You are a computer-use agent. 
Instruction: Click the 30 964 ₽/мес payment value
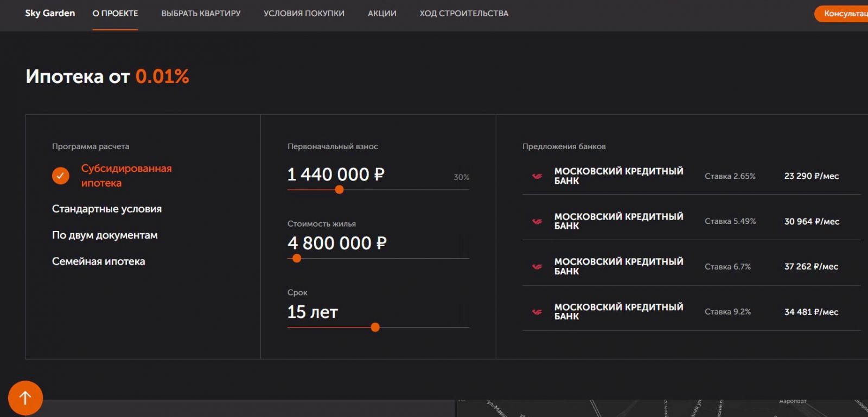click(x=812, y=221)
